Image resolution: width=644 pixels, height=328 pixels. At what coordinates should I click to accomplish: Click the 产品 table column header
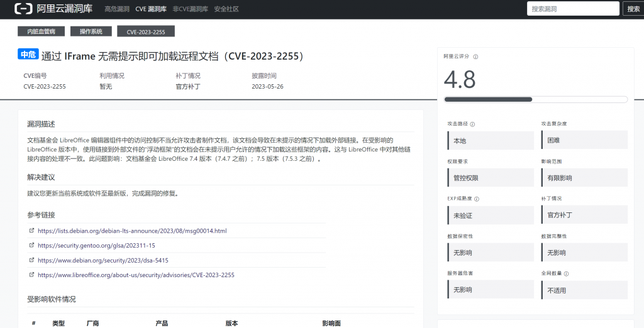[x=162, y=324]
